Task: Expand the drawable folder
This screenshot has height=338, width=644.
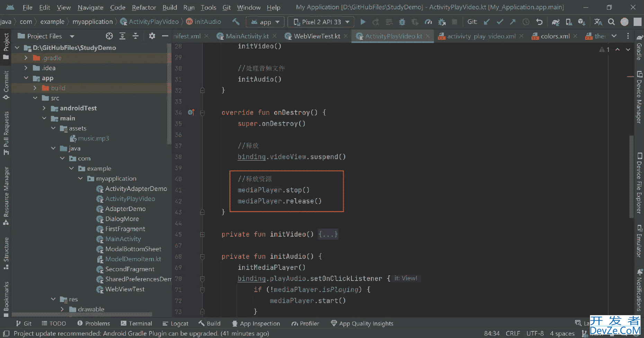Action: tap(62, 309)
